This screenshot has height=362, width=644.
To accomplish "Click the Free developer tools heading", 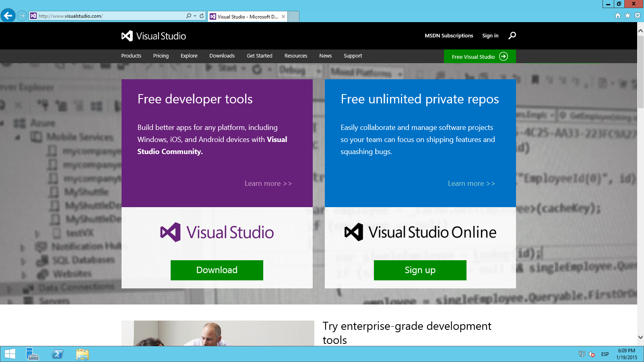I will pos(195,99).
